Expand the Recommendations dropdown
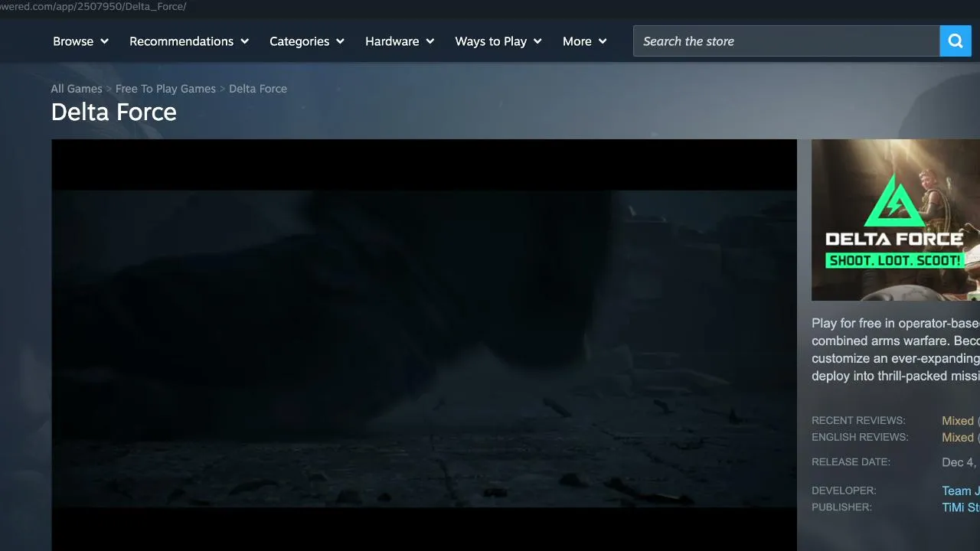Image resolution: width=980 pixels, height=551 pixels. [x=189, y=41]
